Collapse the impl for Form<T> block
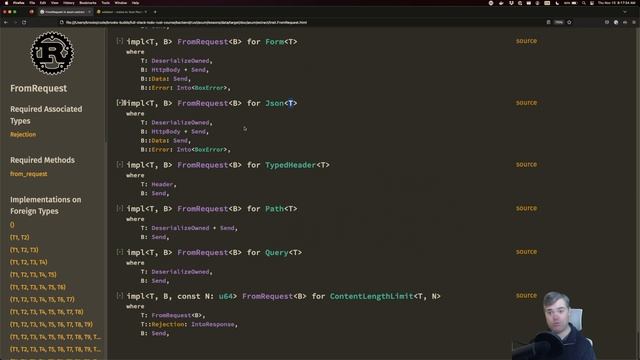Image resolution: width=640 pixels, height=360 pixels. click(x=120, y=41)
